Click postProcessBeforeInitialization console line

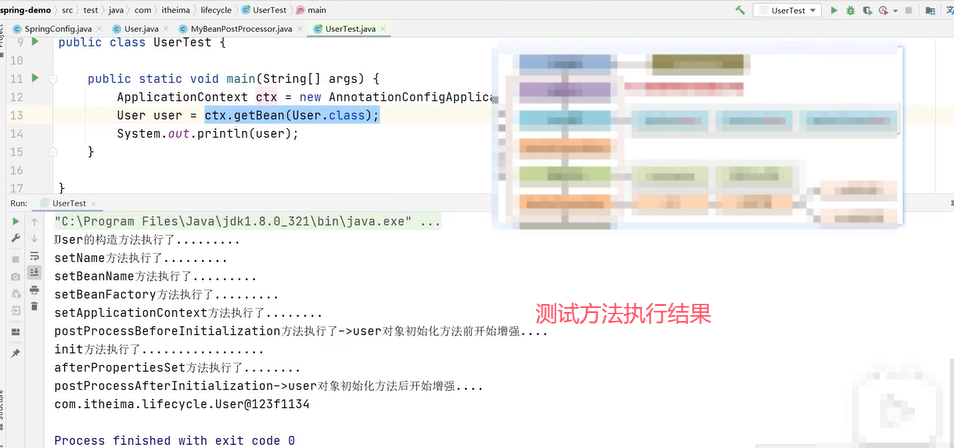pyautogui.click(x=301, y=331)
